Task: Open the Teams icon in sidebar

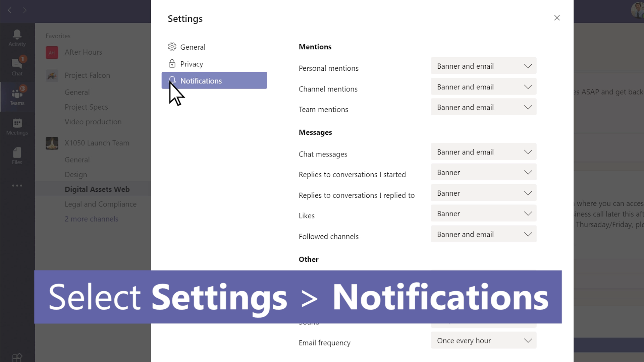Action: coord(17,96)
